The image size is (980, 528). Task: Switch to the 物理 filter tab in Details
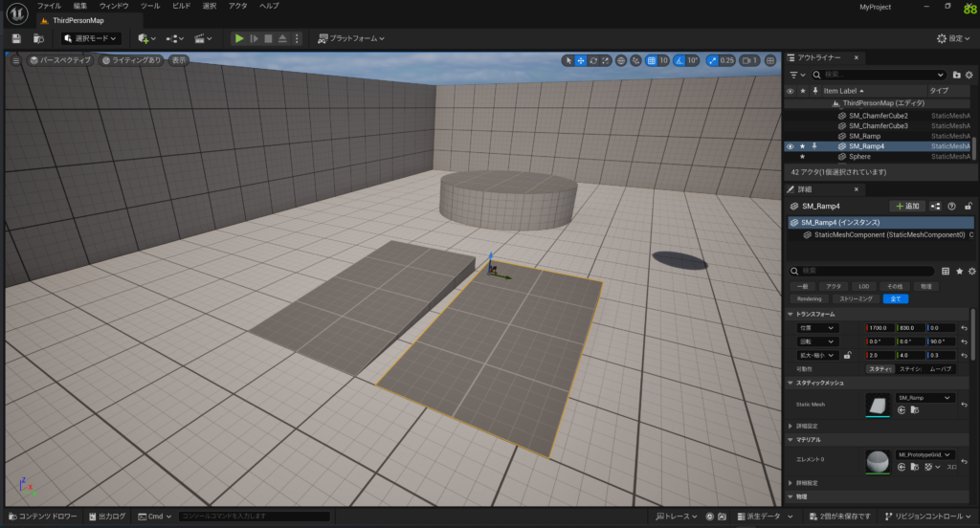click(x=924, y=286)
